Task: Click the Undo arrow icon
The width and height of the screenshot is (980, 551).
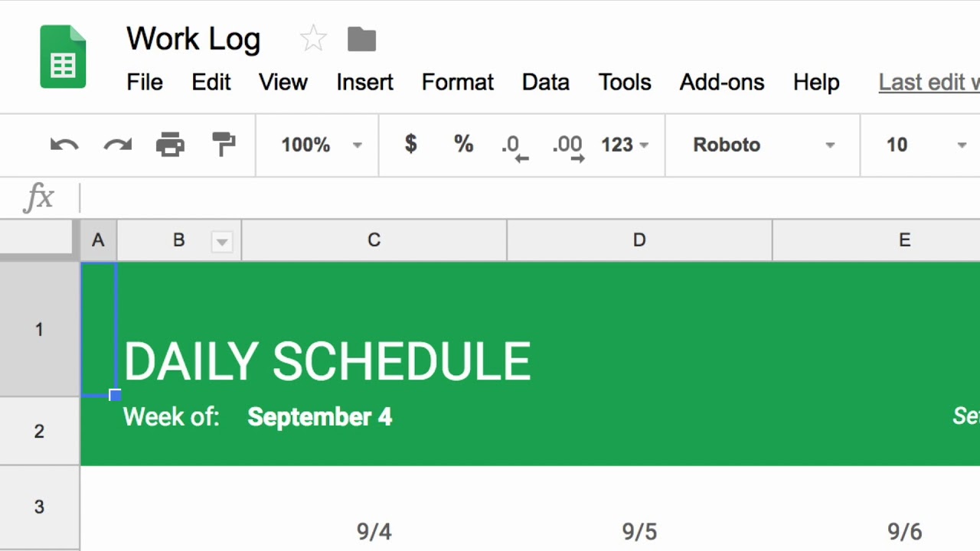Action: point(64,145)
